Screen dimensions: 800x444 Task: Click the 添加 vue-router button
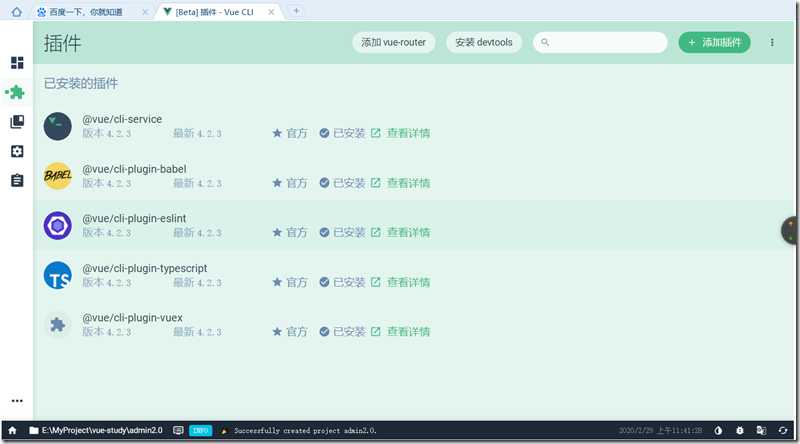pos(393,42)
